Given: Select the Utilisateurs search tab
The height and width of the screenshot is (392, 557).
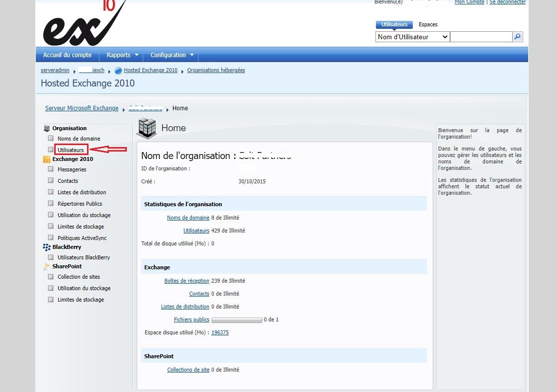Looking at the screenshot, I should click(394, 24).
